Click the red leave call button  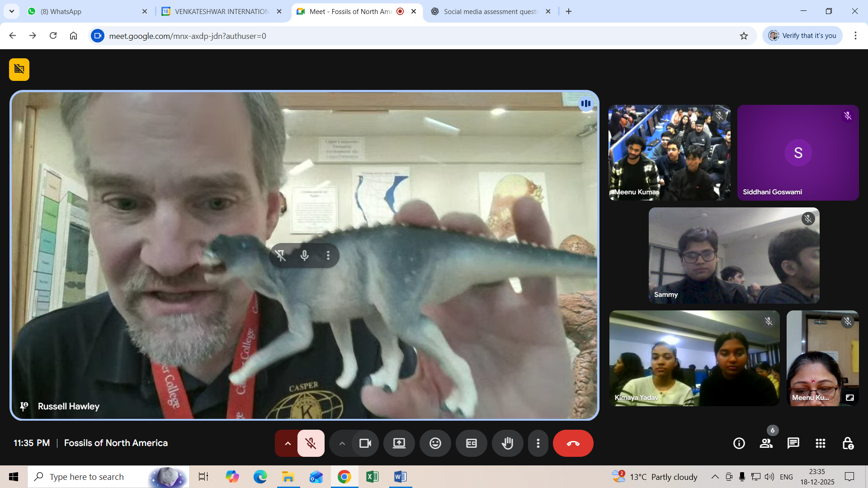pyautogui.click(x=573, y=443)
